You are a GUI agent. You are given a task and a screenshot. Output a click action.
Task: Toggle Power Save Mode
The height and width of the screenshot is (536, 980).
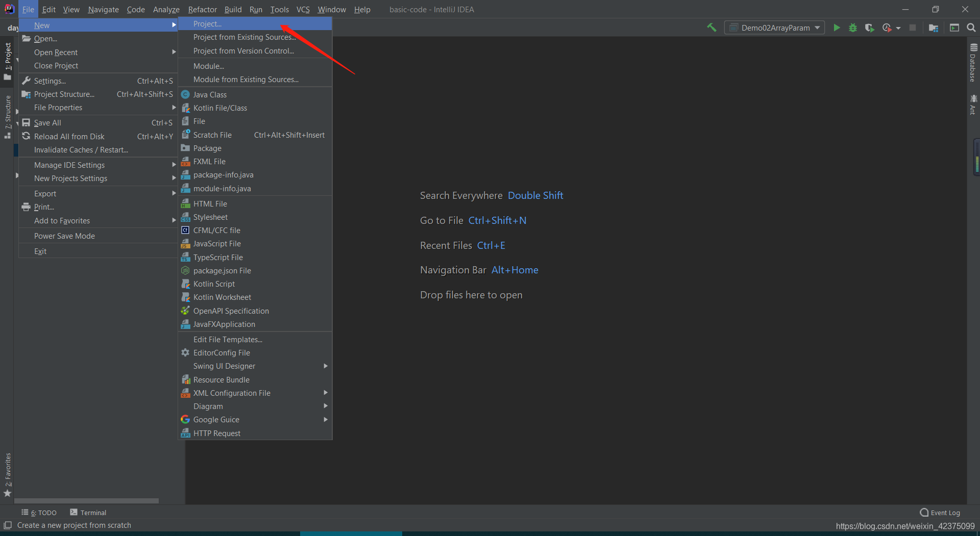coord(98,236)
